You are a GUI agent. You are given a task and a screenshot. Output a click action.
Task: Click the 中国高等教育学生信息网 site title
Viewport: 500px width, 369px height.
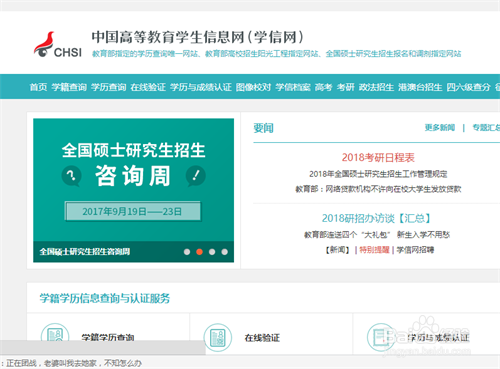(197, 37)
